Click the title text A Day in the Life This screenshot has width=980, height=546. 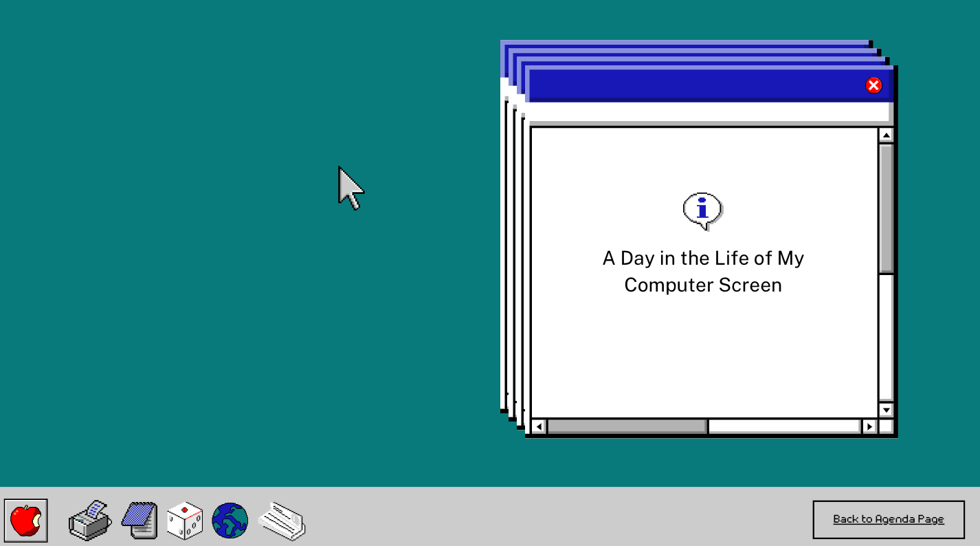703,258
